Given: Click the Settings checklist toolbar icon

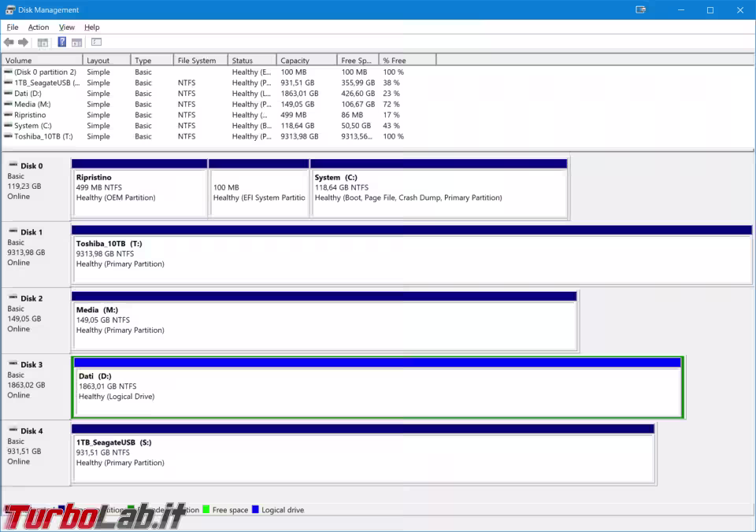Looking at the screenshot, I should tap(96, 42).
